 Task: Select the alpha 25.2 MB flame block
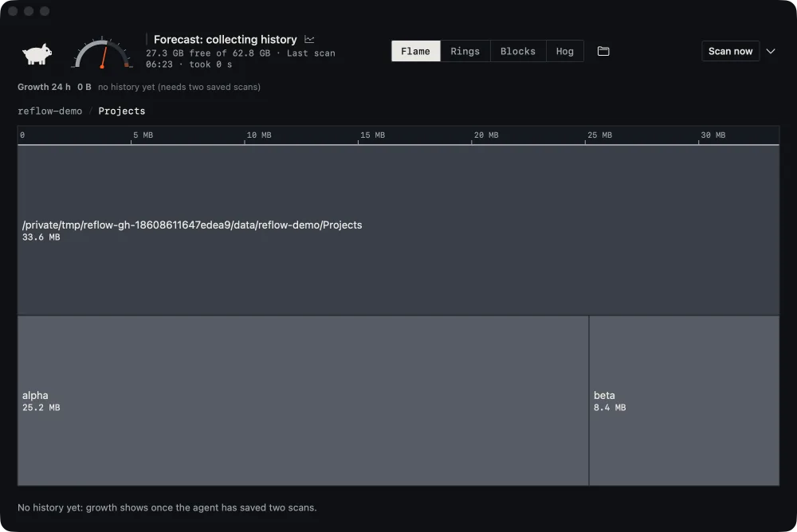pos(303,401)
